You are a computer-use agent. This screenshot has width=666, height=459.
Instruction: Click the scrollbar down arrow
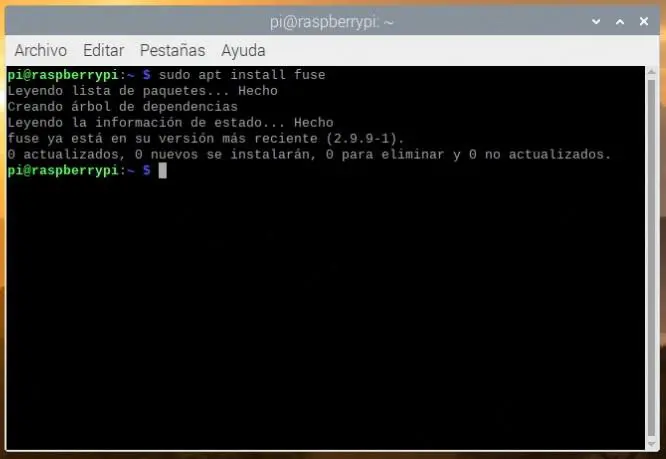[x=652, y=444]
